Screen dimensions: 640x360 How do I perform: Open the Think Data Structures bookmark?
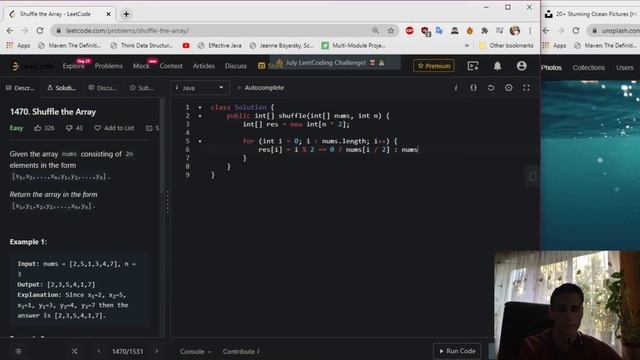pyautogui.click(x=142, y=45)
